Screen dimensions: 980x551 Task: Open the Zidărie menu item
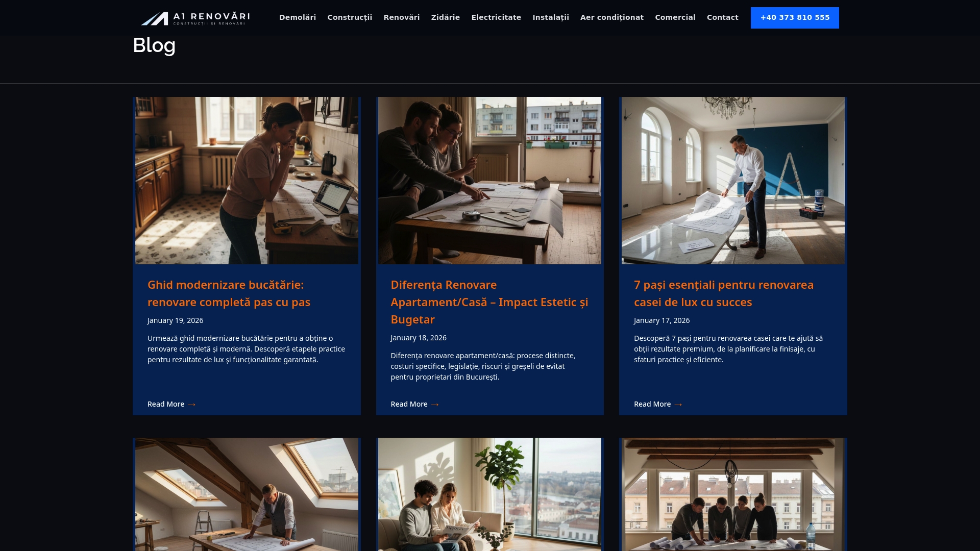pyautogui.click(x=445, y=17)
